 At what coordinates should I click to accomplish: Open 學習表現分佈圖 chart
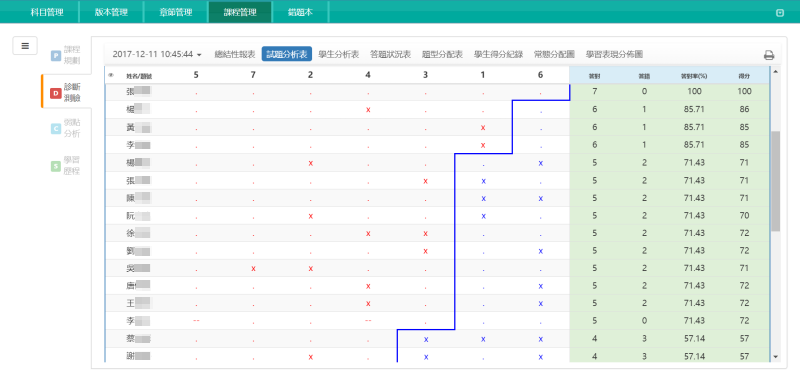pos(614,54)
